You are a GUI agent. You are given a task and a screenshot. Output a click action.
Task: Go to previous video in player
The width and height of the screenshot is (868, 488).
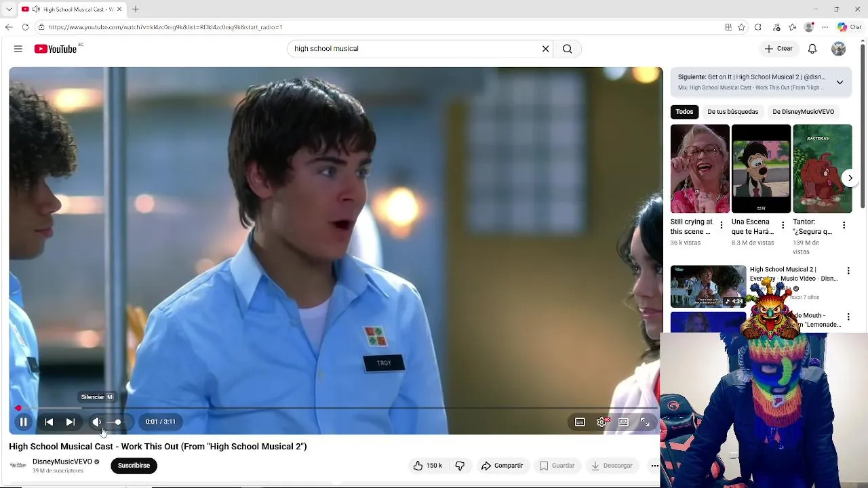pos(49,422)
